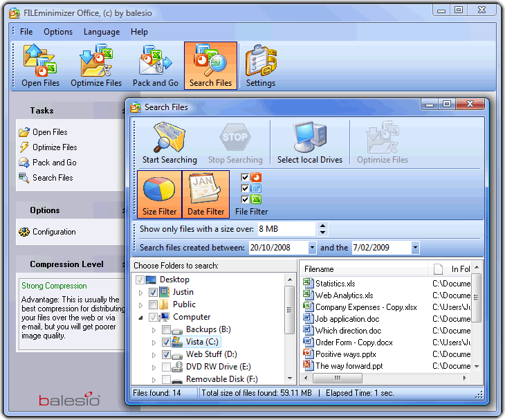The image size is (505, 420).
Task: Click Pack and Go in Tasks panel
Action: [54, 163]
